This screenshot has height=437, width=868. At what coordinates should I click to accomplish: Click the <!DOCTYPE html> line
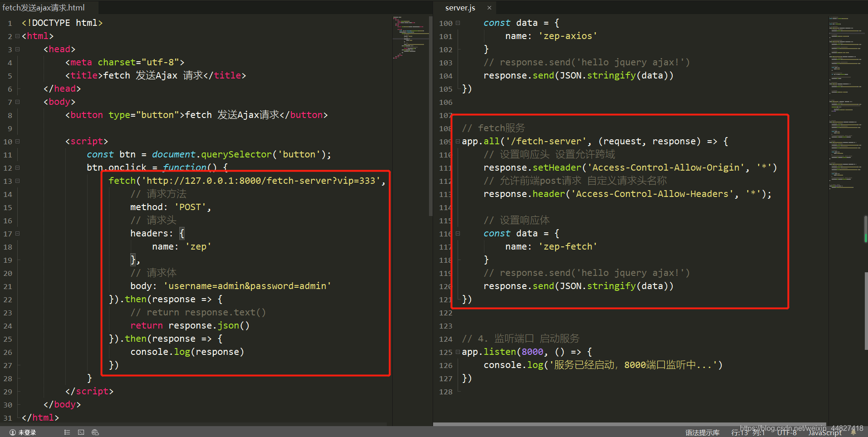[62, 23]
